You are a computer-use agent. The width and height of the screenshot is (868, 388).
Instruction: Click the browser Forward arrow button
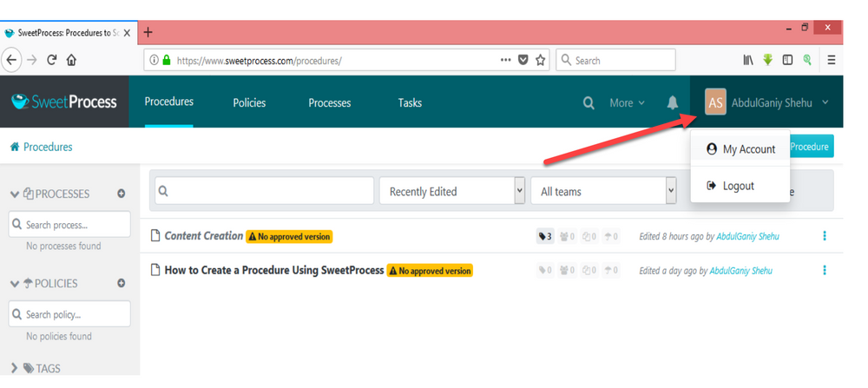(x=31, y=61)
